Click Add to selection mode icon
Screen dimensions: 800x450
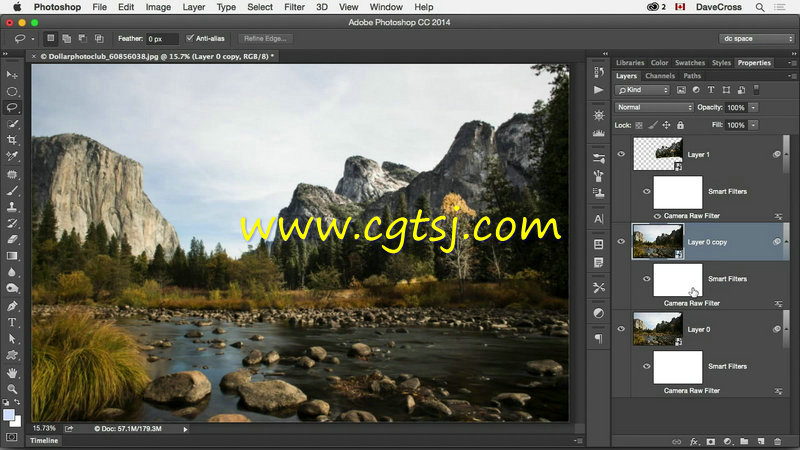[67, 38]
